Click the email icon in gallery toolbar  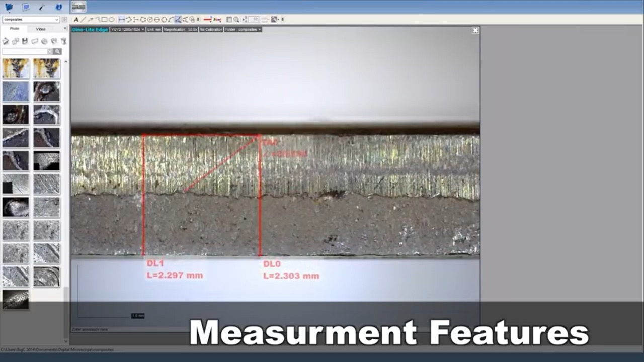coord(35,41)
